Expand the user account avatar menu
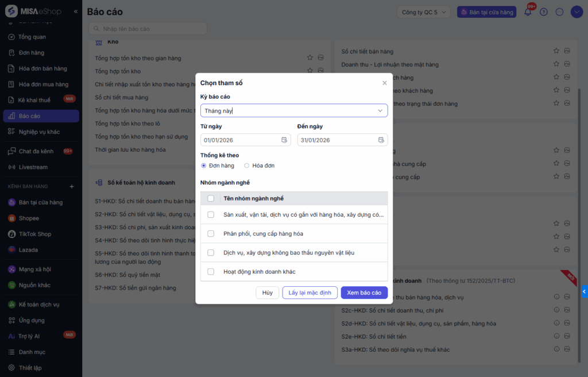The height and width of the screenshot is (377, 588). (576, 12)
